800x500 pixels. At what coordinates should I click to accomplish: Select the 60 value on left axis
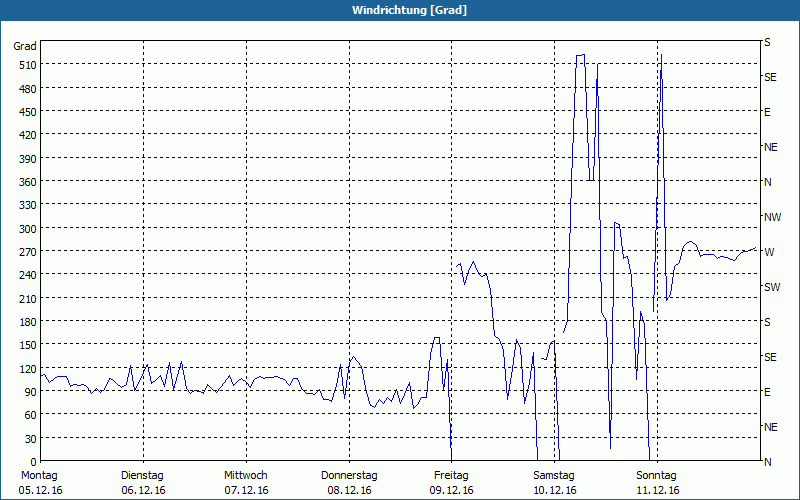point(31,415)
